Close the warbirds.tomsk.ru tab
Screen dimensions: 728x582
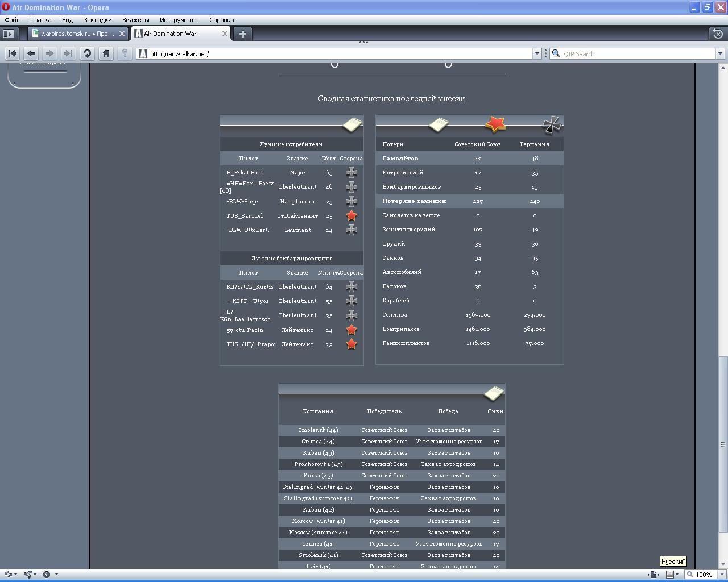point(122,34)
